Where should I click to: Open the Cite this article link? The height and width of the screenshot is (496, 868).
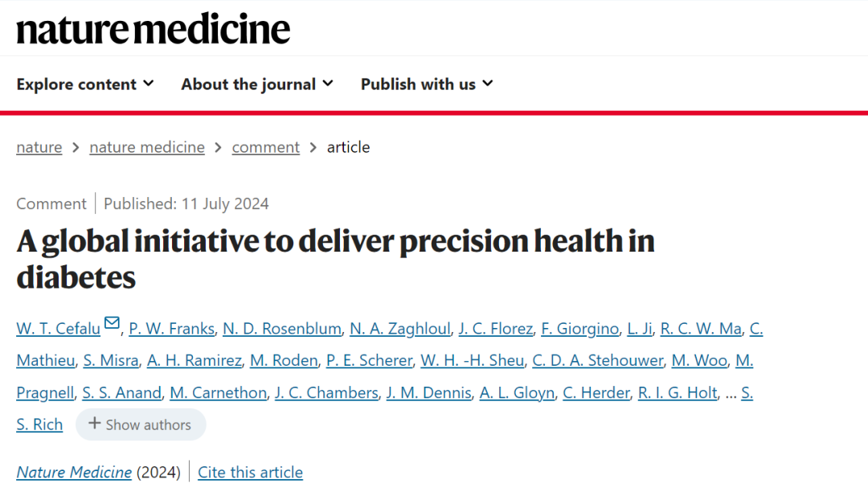[250, 472]
